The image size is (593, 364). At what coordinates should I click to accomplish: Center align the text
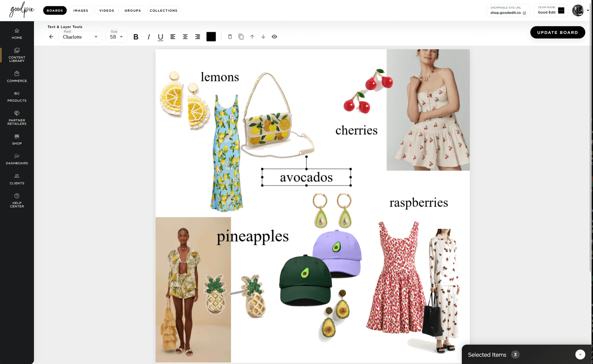(185, 37)
